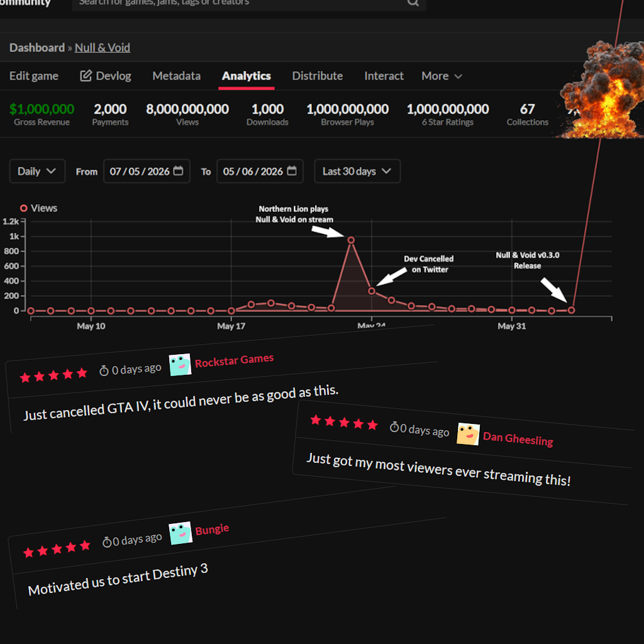Click the To date field
This screenshot has height=644, width=644.
(260, 171)
